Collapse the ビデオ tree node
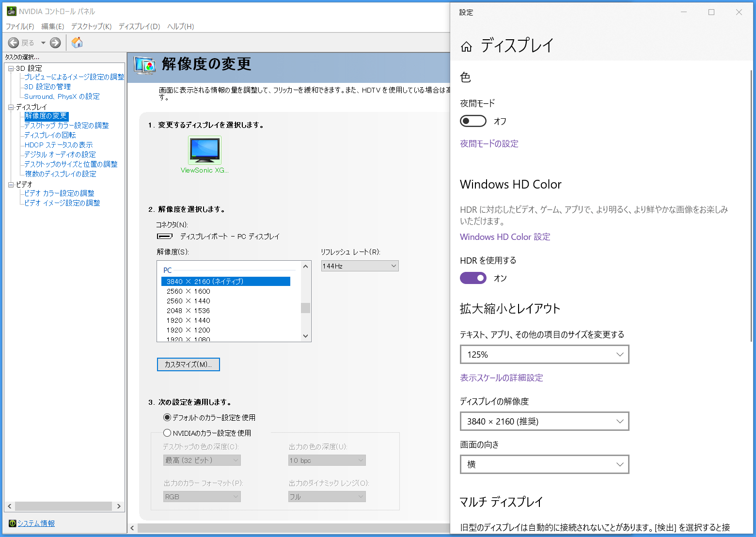 coord(11,185)
